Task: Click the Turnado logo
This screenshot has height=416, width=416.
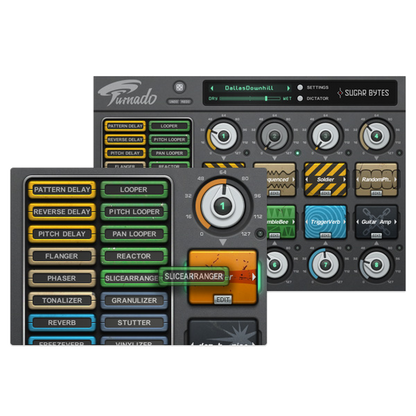Action: (128, 93)
